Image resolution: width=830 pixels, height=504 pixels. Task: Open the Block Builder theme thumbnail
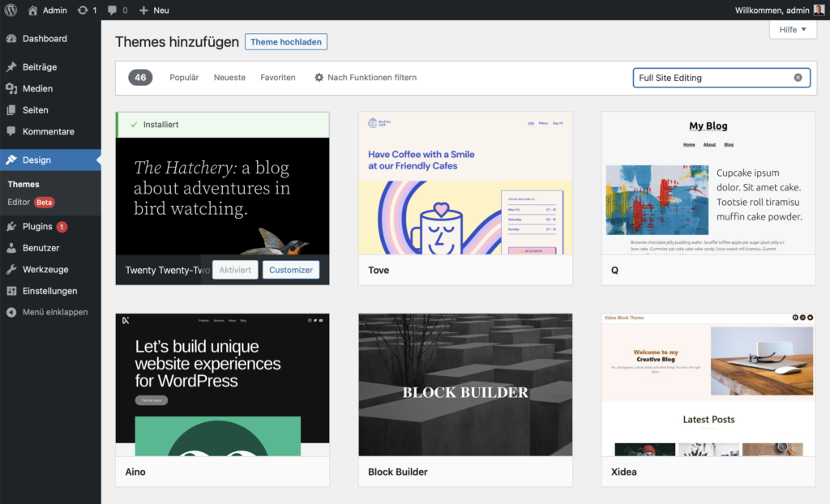[465, 385]
